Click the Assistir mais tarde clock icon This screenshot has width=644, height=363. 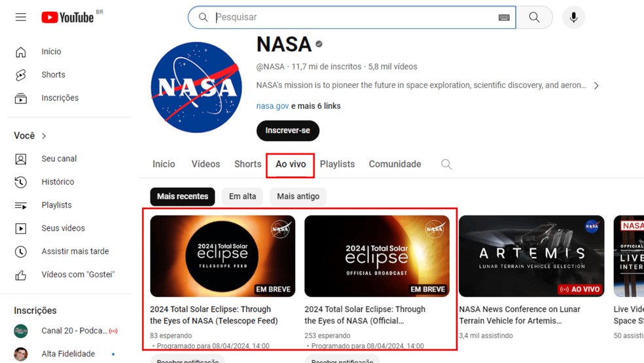(21, 252)
